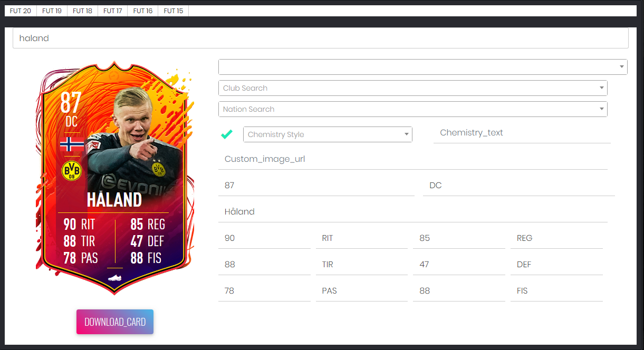644x350 pixels.
Task: Expand the Chemistry Style dropdown
Action: [x=328, y=134]
